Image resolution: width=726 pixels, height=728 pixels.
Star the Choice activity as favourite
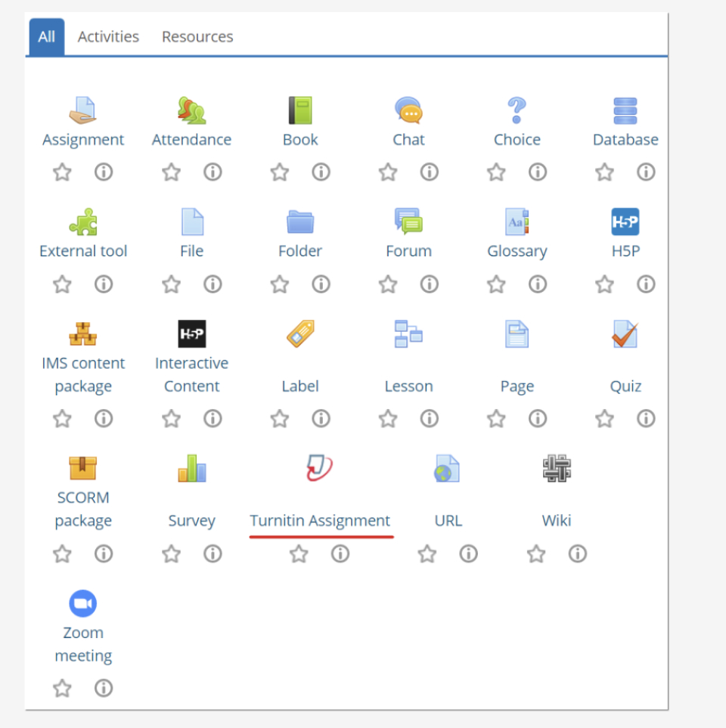496,172
